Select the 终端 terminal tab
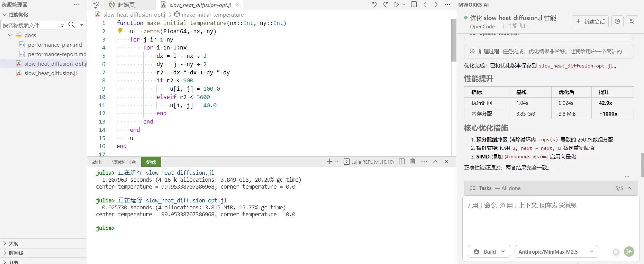This screenshot has width=644, height=264. pos(151,162)
